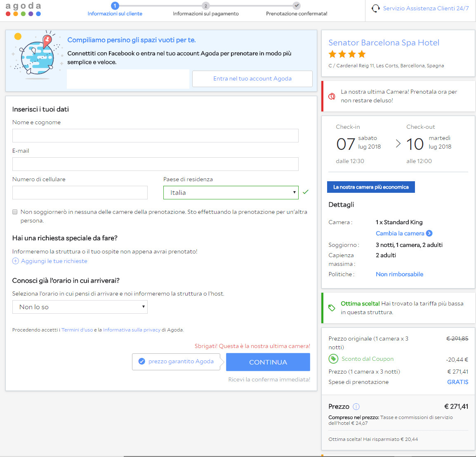Click the green tag icon beside Ottima scelta
Screen dimensions: 476x457
(x=332, y=308)
